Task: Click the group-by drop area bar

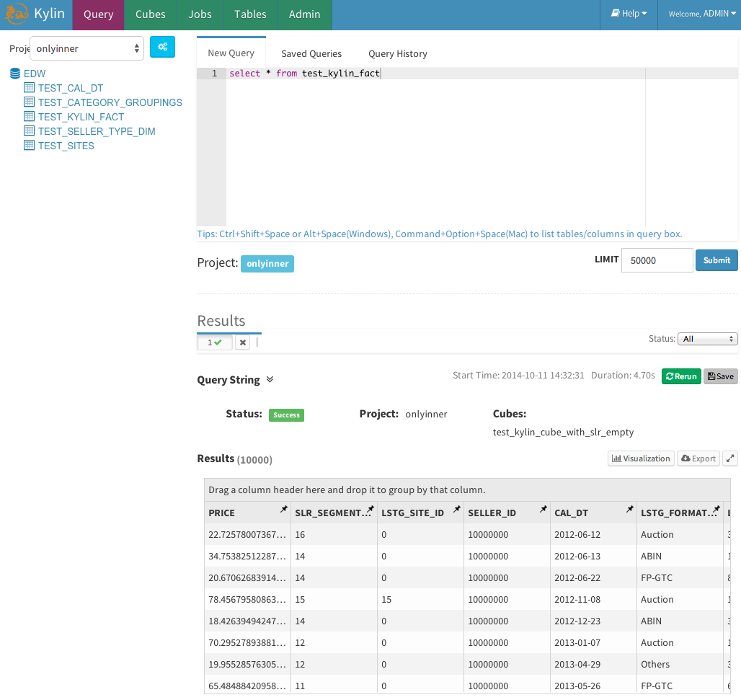Action: point(467,489)
